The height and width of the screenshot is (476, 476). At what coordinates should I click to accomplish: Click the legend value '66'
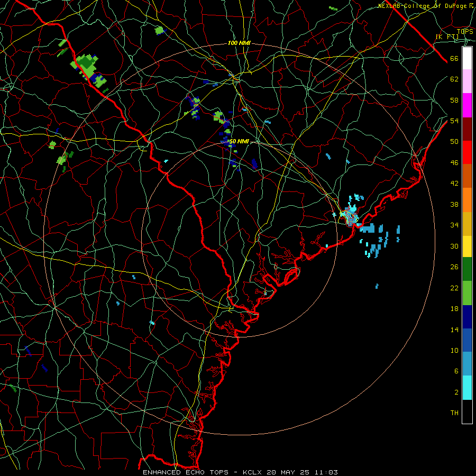(454, 58)
